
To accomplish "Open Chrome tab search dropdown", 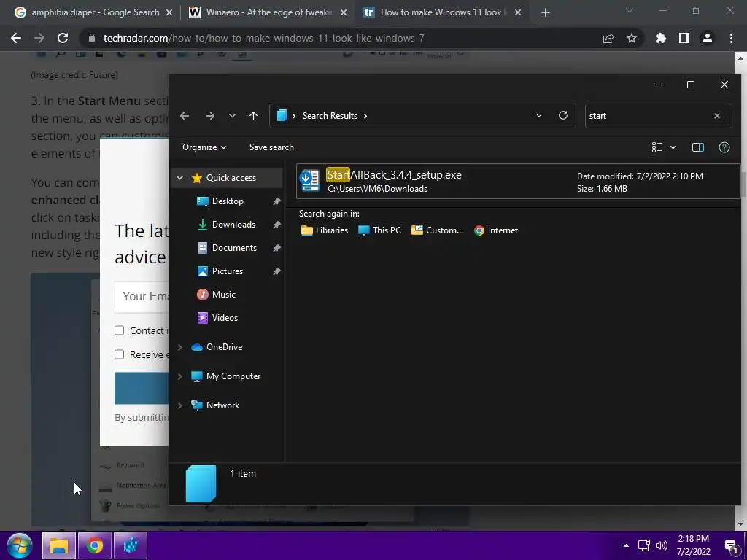I will pos(630,10).
